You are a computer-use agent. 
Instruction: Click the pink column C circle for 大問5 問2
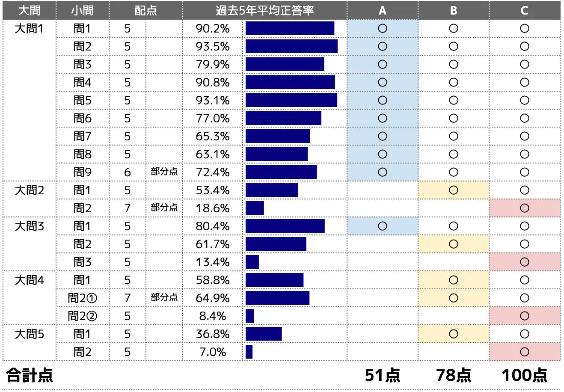tap(525, 352)
